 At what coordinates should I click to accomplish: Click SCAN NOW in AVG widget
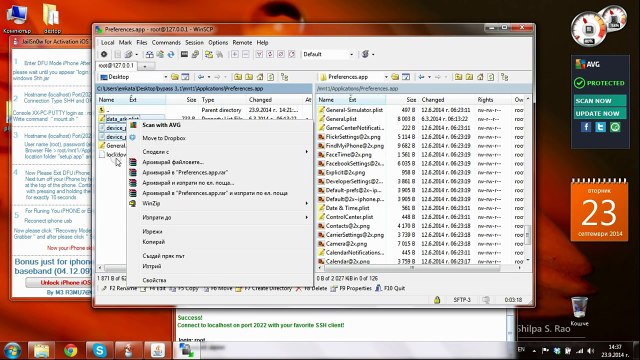[600, 100]
